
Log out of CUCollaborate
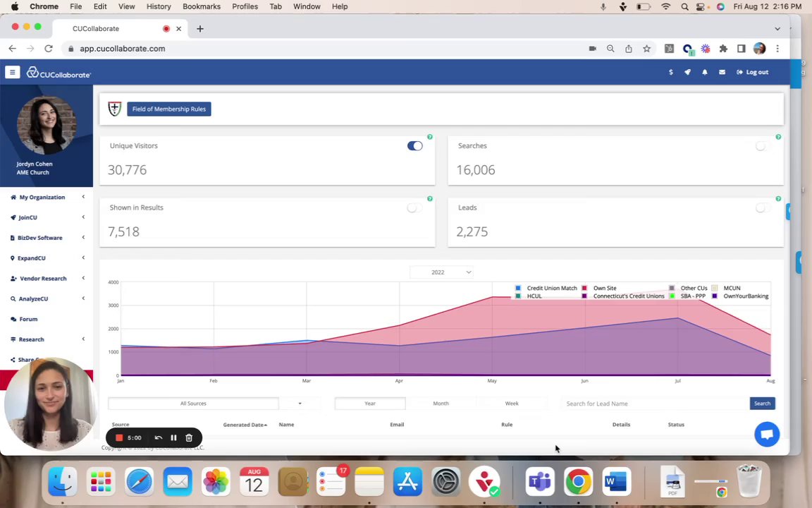point(753,72)
